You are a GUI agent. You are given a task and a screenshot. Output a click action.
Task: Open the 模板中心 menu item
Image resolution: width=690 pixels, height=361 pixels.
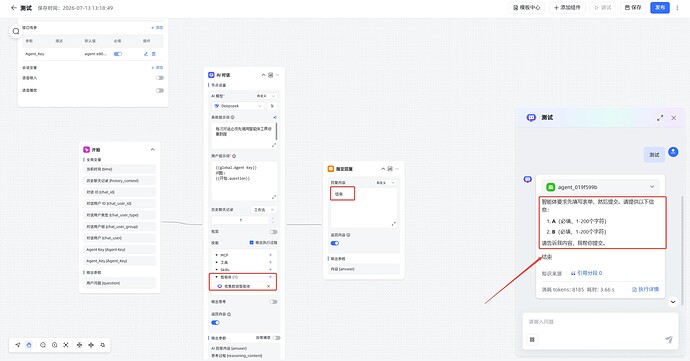[526, 7]
